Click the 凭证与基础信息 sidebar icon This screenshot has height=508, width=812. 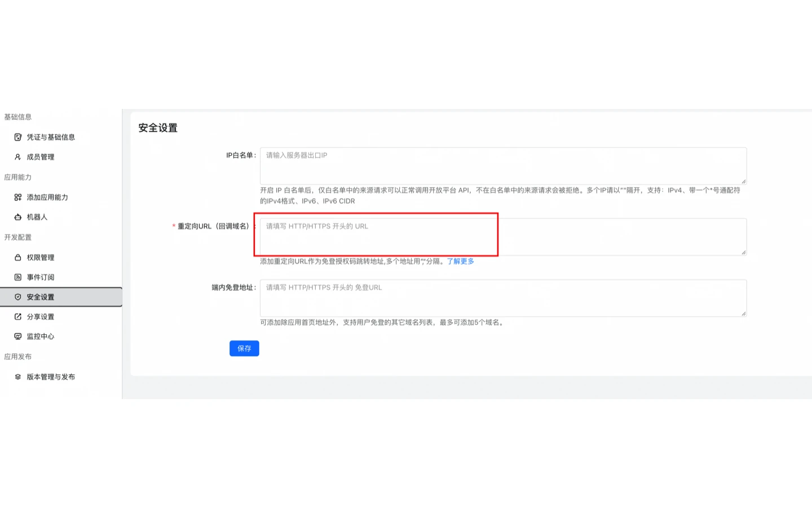pos(18,137)
